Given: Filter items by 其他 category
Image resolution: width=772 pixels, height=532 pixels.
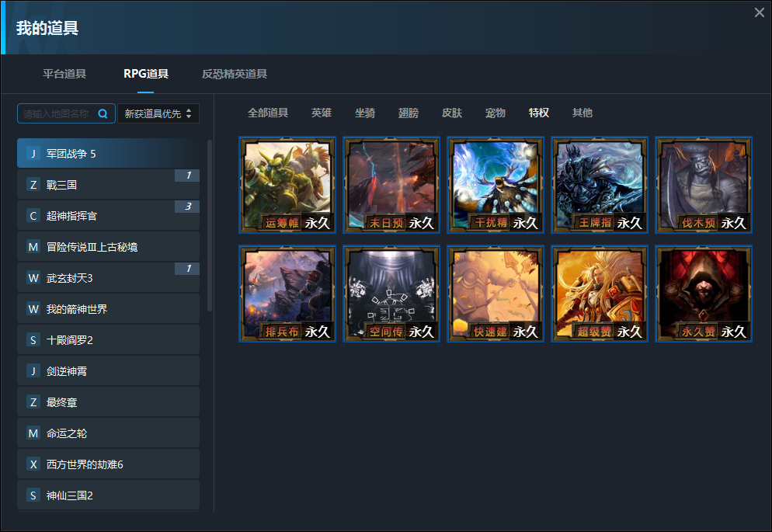Looking at the screenshot, I should coord(582,113).
